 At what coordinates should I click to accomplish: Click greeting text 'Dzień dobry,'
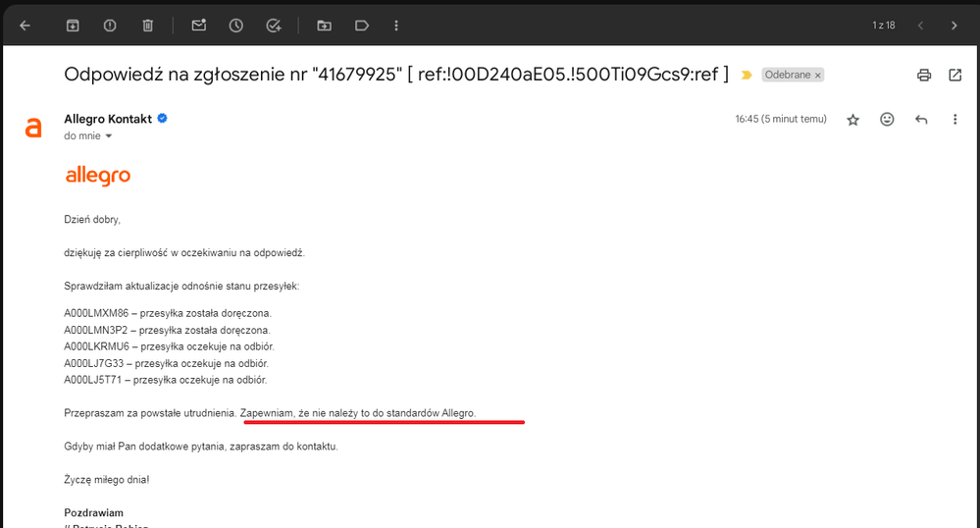[x=92, y=220]
